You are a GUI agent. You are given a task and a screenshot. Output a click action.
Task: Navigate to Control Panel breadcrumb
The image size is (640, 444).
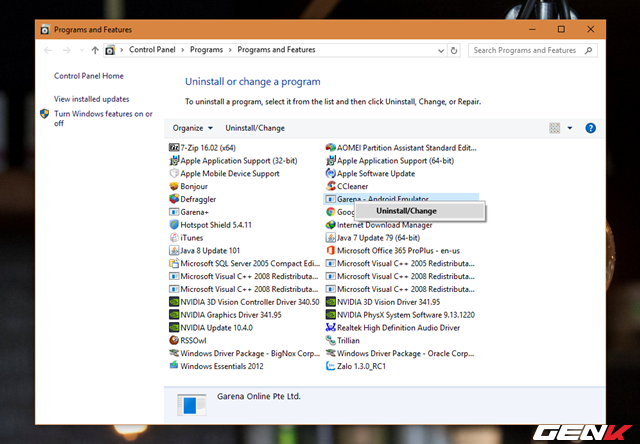(152, 50)
